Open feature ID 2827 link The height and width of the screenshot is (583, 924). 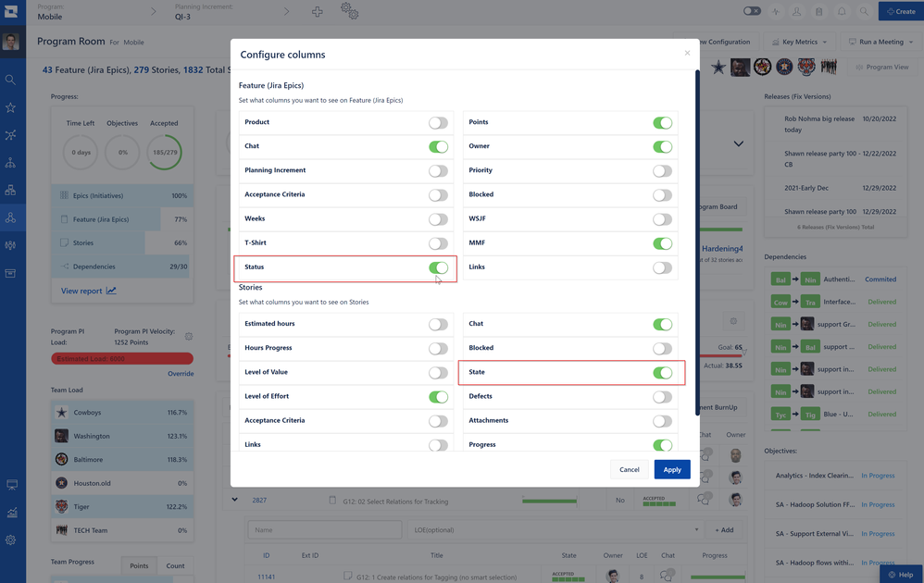point(259,500)
